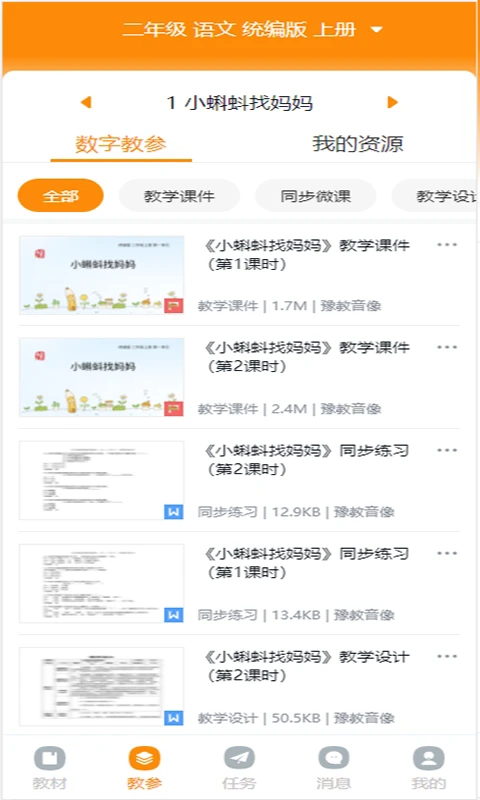Filter by 全部 category chip
This screenshot has width=480, height=800.
tap(61, 195)
